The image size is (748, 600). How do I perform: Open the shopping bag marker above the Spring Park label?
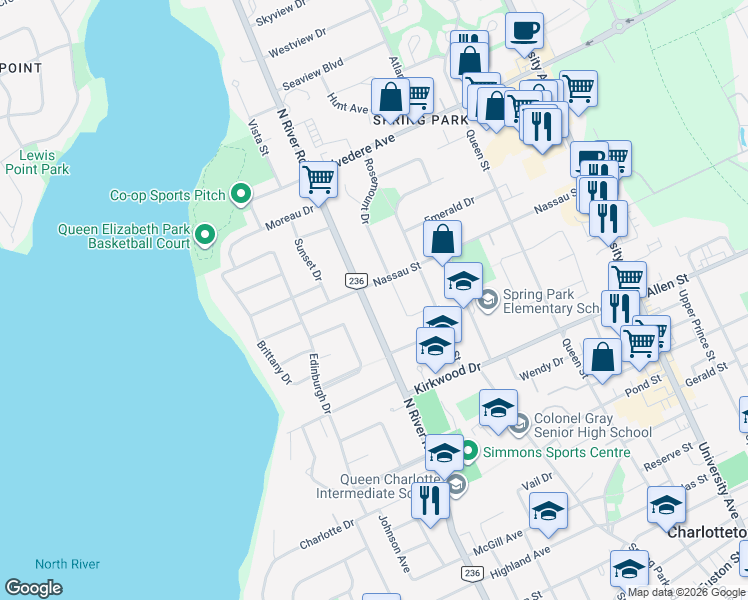[391, 99]
